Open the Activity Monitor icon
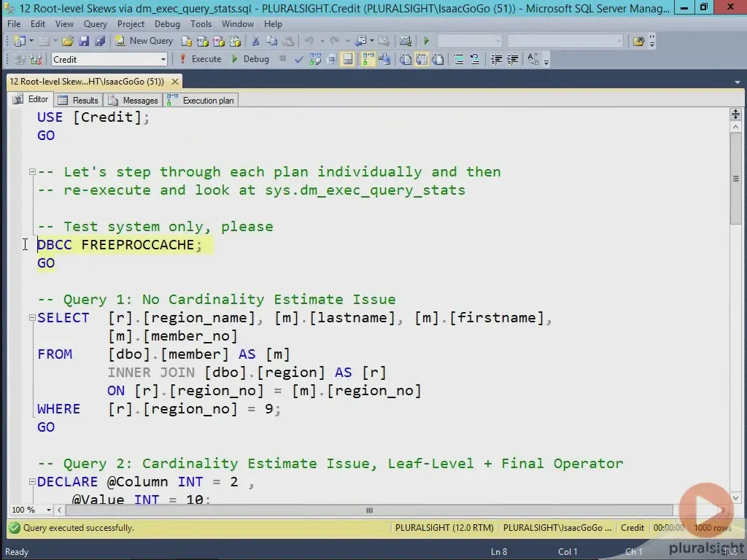 pos(406,41)
